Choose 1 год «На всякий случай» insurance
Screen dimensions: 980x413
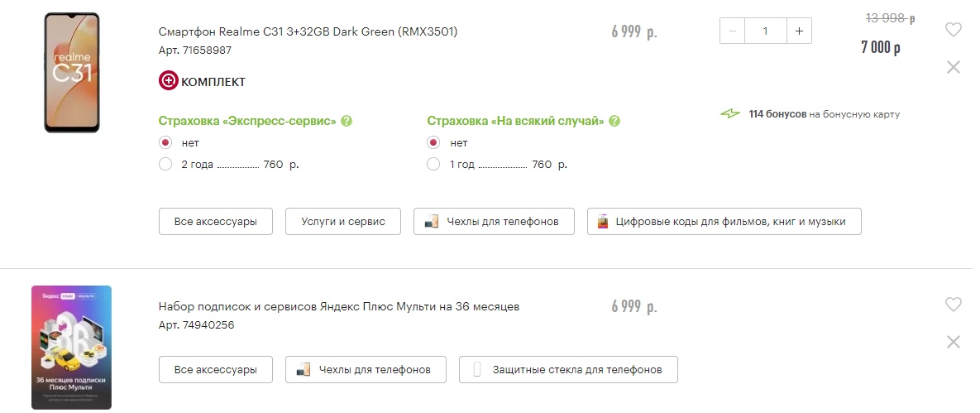(x=433, y=164)
